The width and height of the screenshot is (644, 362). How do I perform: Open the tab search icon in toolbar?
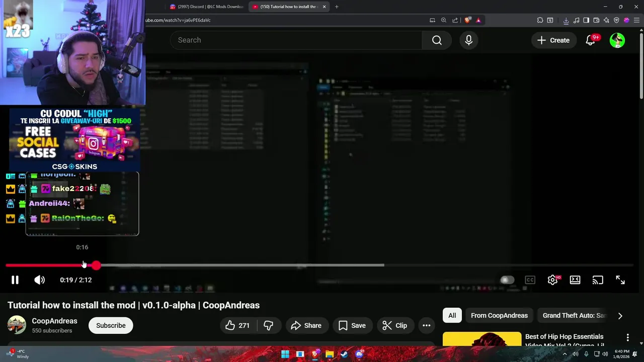[x=550, y=20]
